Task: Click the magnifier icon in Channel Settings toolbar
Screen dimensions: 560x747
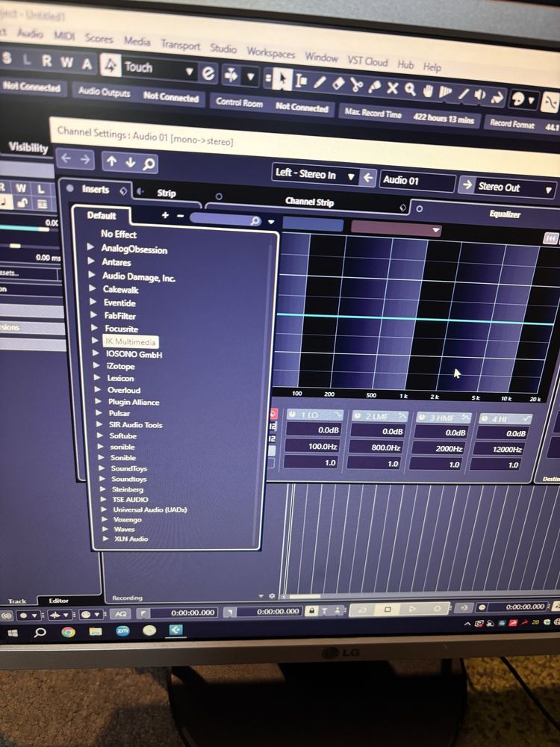Action: click(149, 165)
